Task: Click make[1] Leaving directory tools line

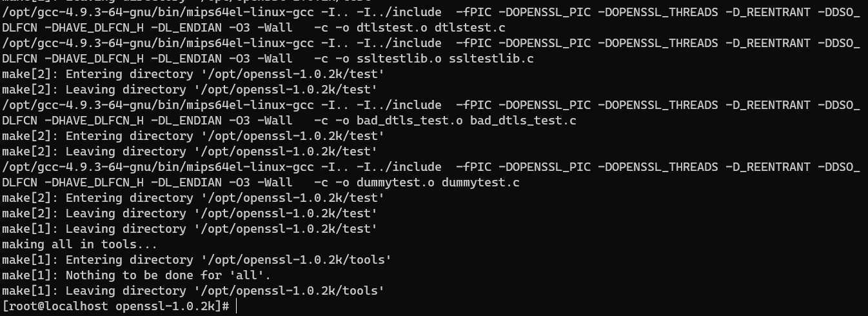Action: click(x=193, y=291)
